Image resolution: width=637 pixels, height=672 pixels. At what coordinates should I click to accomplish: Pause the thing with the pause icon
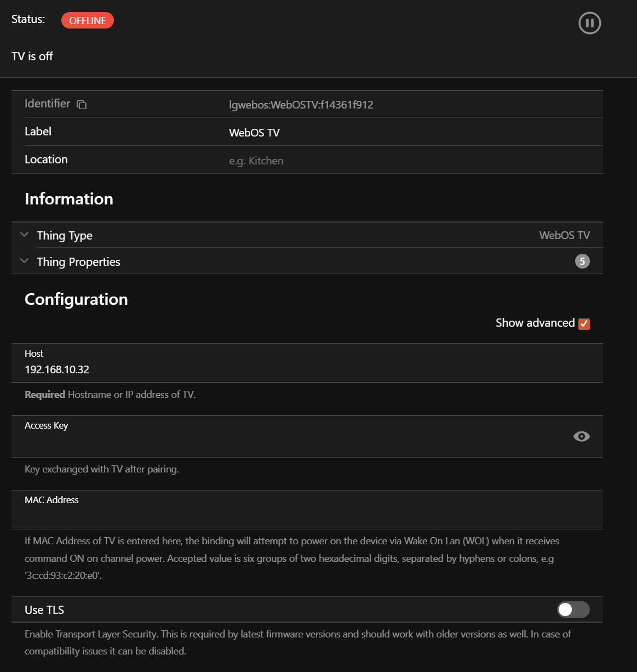tap(589, 23)
